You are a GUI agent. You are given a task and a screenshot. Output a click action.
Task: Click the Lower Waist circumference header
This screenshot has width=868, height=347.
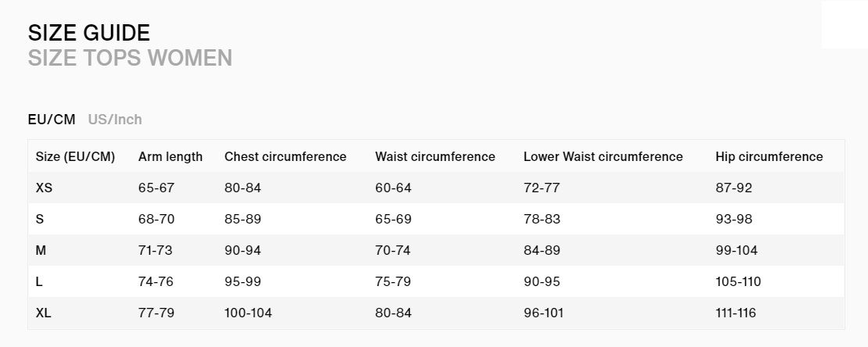tap(603, 156)
